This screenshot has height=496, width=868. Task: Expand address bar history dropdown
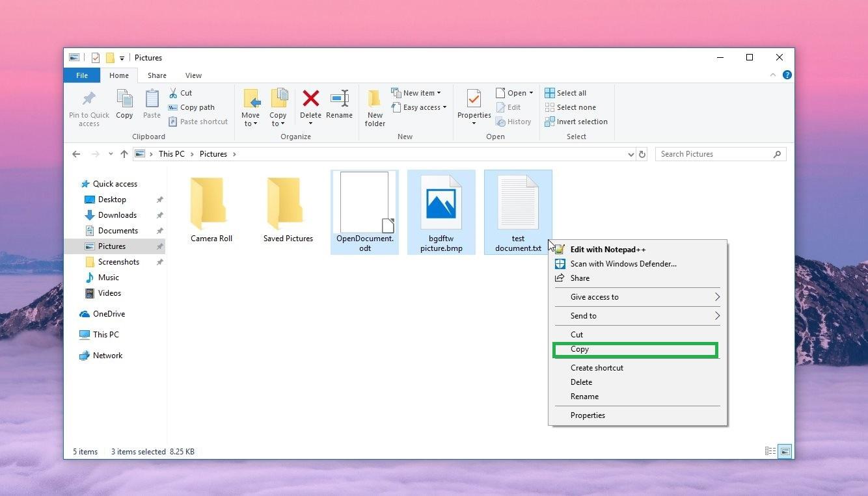pos(631,155)
